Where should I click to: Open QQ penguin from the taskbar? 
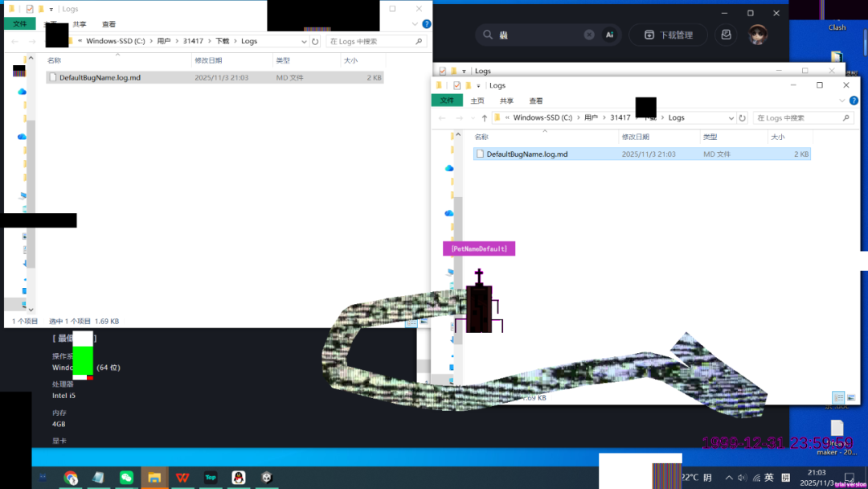click(x=239, y=478)
